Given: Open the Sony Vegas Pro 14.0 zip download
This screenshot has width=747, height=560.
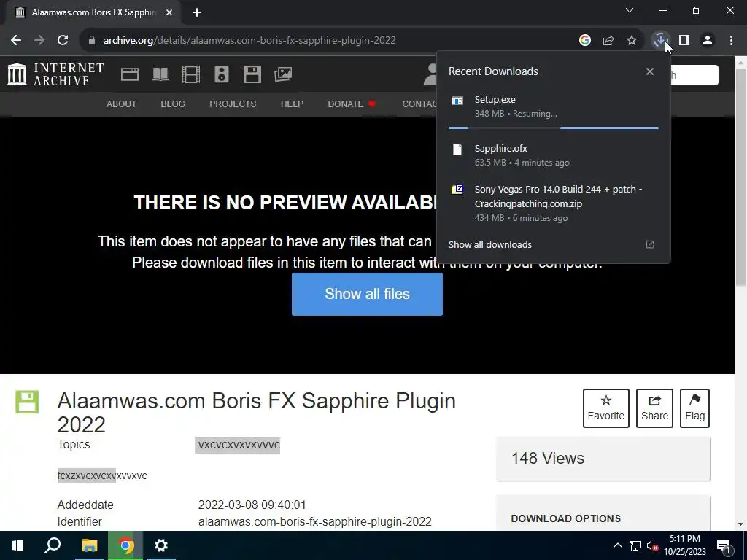Looking at the screenshot, I should 554,203.
